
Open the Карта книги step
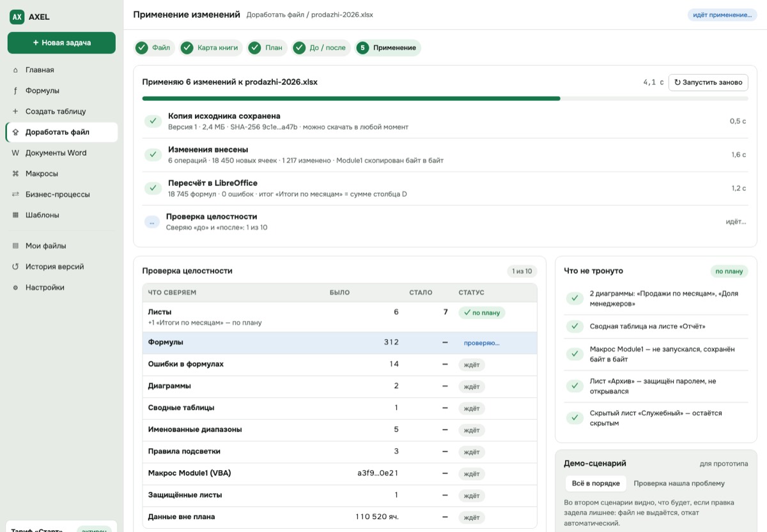[211, 48]
